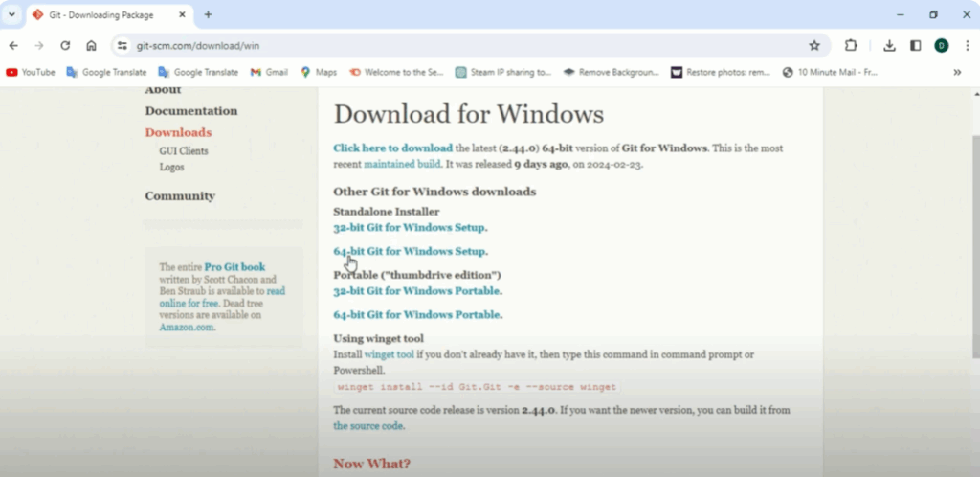980x477 pixels.
Task: Click the browser back arrow
Action: click(13, 46)
